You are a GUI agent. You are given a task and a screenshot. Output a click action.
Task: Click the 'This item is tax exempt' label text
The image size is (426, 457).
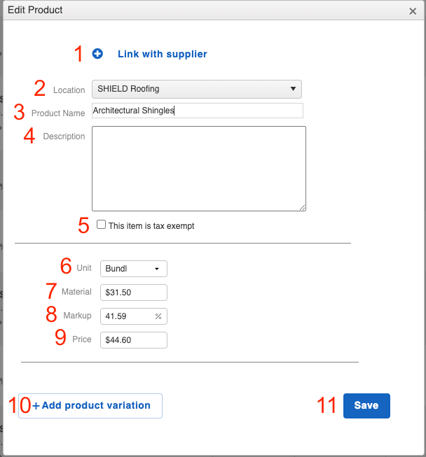151,226
